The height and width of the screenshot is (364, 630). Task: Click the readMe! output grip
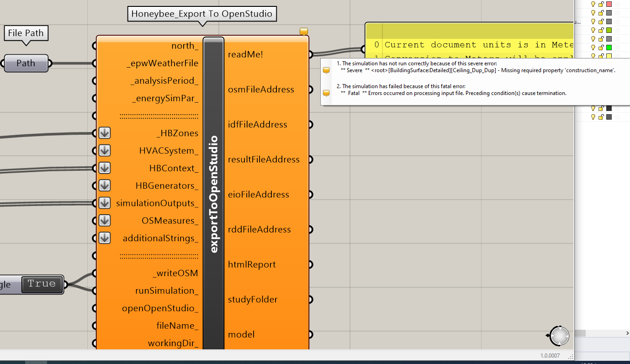click(x=310, y=54)
